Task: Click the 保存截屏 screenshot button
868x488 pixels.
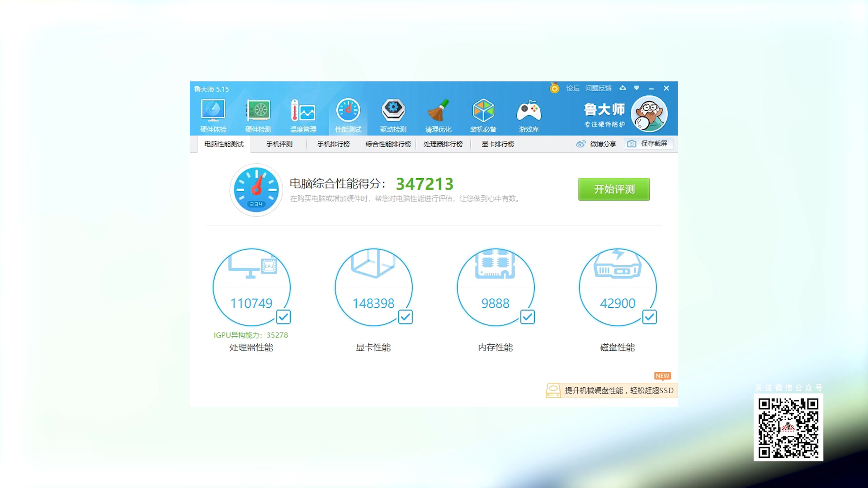Action: pos(649,144)
